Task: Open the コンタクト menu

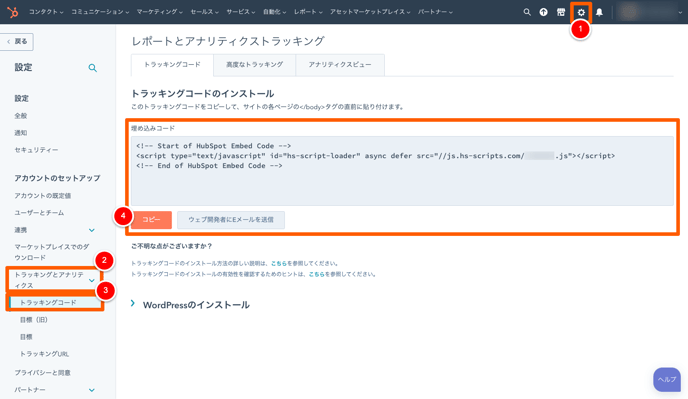Action: (x=46, y=12)
